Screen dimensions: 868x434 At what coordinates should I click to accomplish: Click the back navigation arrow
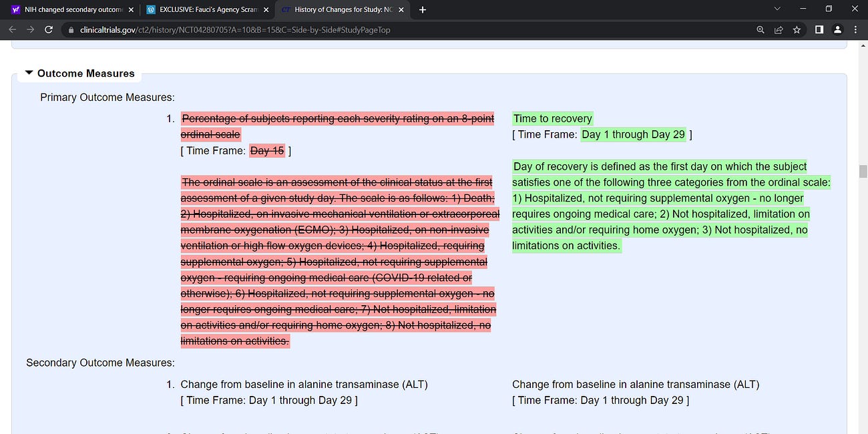[x=12, y=29]
